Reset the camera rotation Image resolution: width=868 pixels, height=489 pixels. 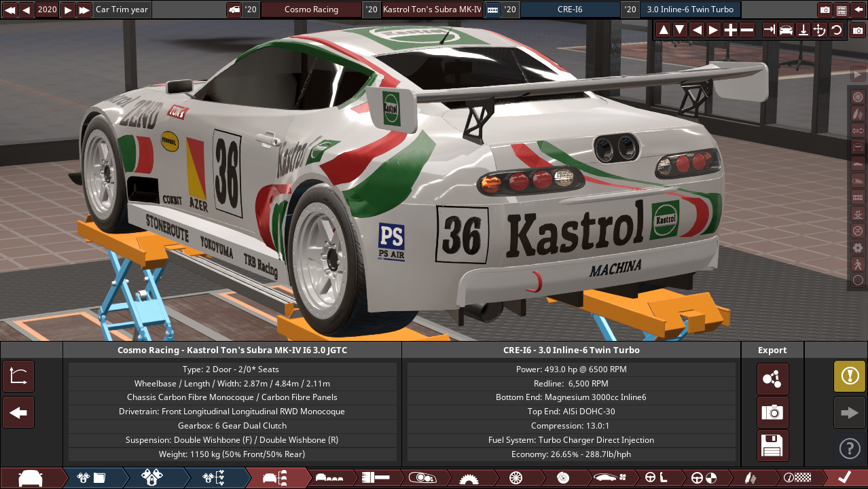tap(836, 30)
